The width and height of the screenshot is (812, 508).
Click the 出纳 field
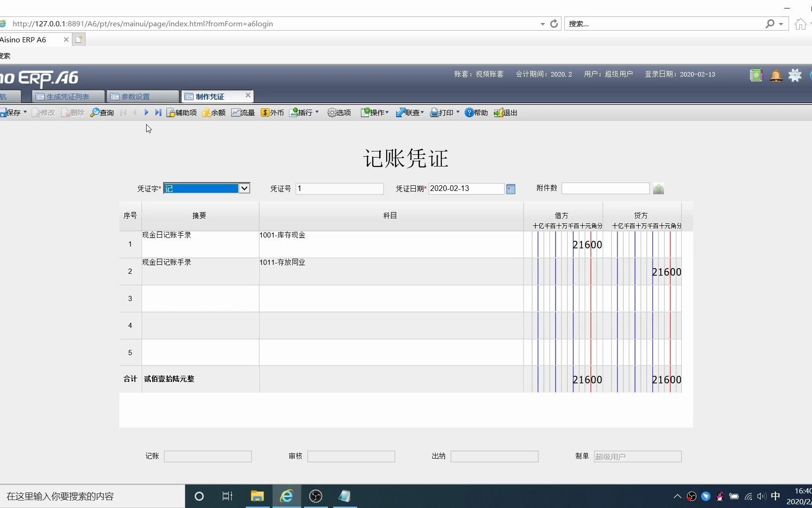494,456
